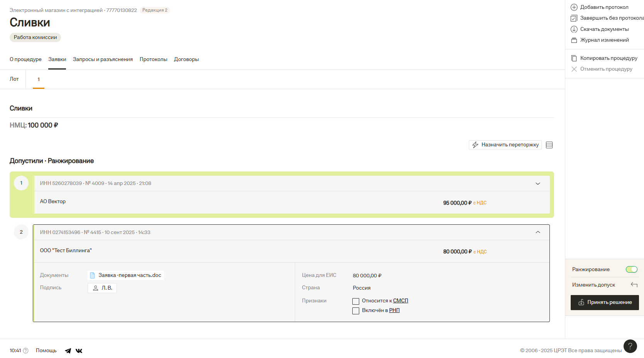Switch list view using the layout icon
The width and height of the screenshot is (644, 358).
click(x=549, y=145)
